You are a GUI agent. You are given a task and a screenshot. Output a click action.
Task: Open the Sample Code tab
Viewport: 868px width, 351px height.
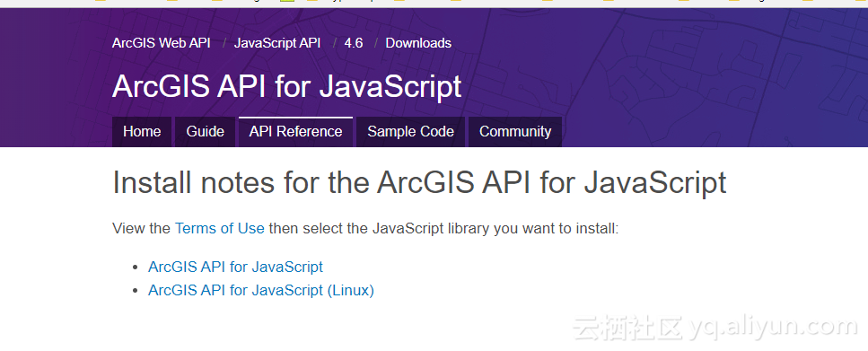pos(410,132)
